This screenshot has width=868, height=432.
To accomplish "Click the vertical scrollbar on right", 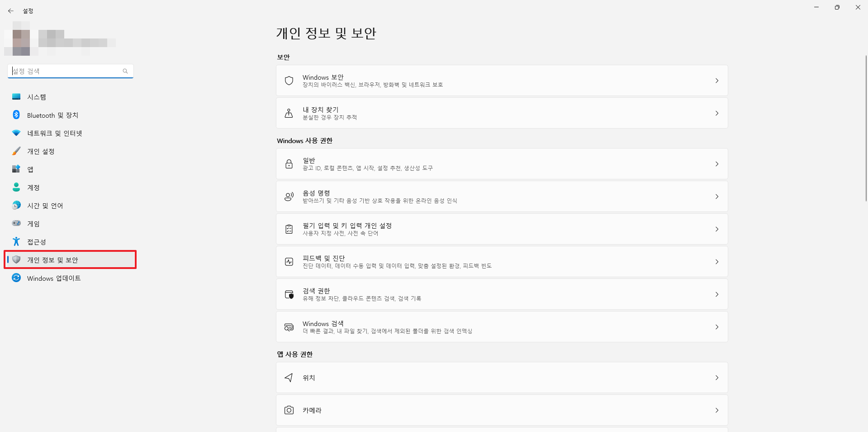I will (x=866, y=128).
